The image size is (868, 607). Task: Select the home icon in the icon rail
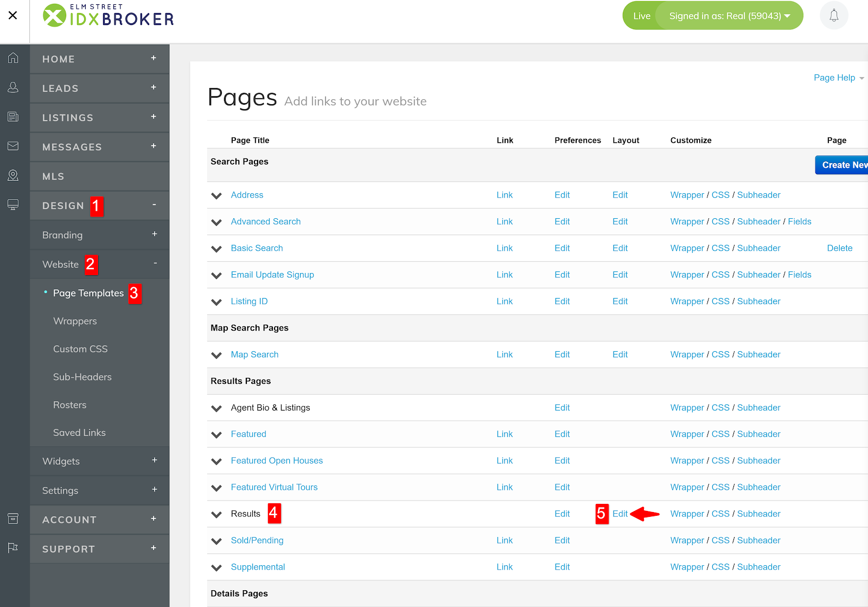[x=13, y=58]
